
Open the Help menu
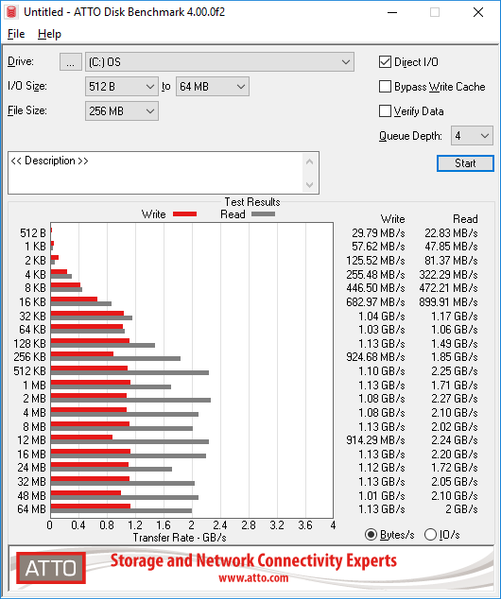pyautogui.click(x=50, y=34)
